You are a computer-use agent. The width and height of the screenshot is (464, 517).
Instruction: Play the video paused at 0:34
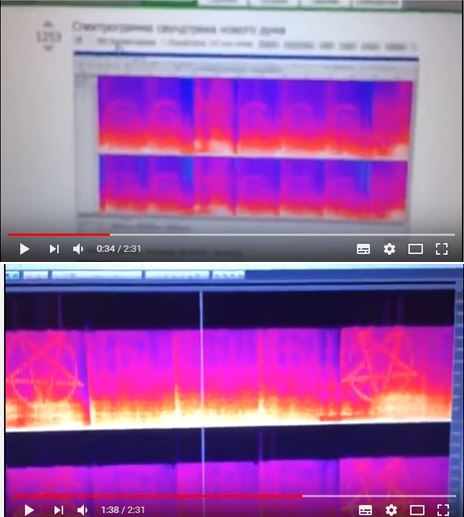[x=24, y=249]
